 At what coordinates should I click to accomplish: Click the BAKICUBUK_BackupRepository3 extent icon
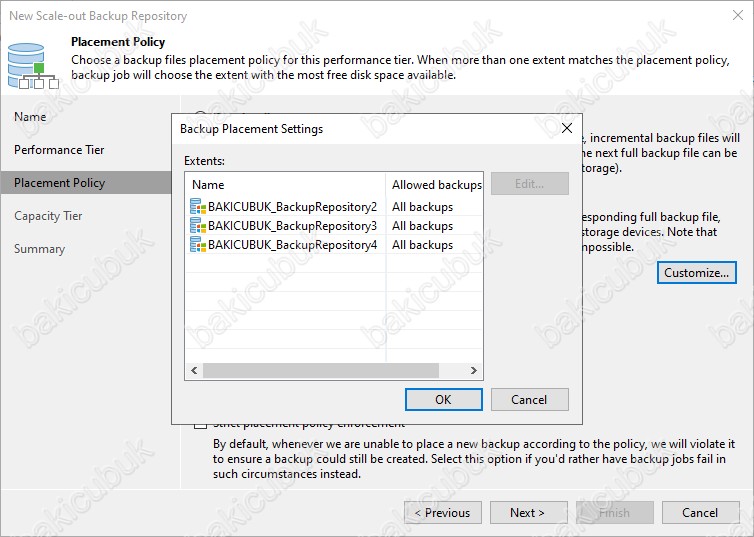click(x=198, y=225)
